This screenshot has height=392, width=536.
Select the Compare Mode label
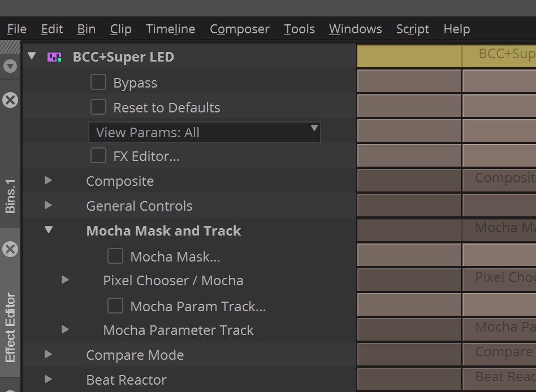click(135, 355)
